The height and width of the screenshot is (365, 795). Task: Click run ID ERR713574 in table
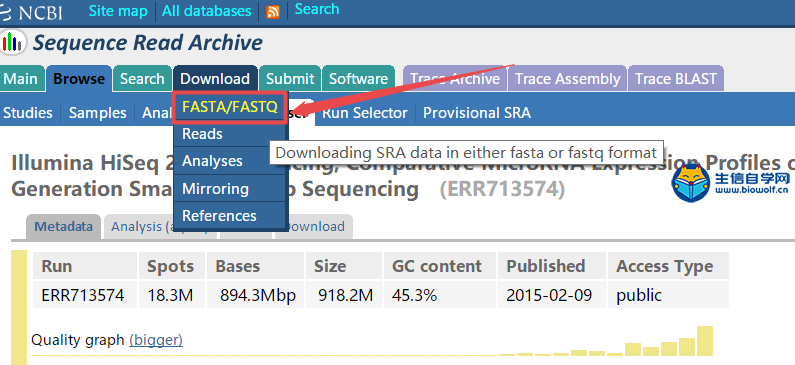tap(83, 295)
